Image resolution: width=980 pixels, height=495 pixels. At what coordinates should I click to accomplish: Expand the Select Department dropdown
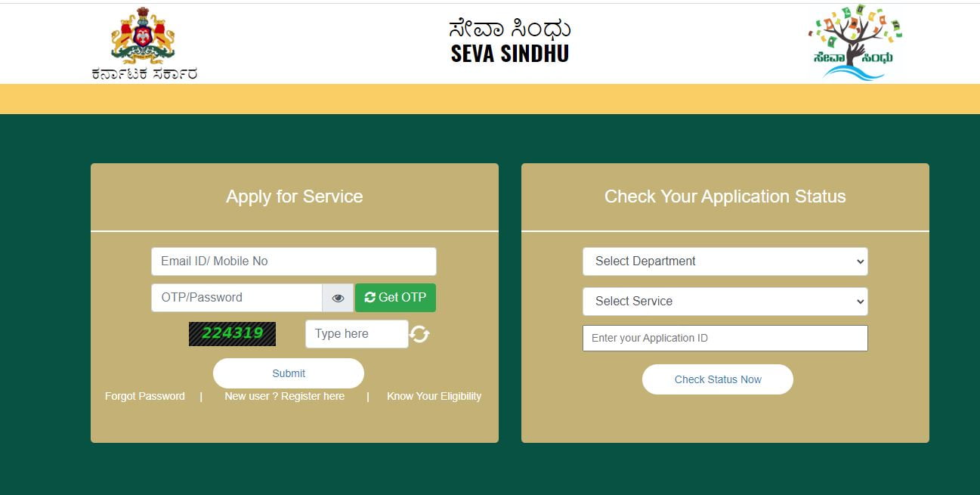pos(725,261)
